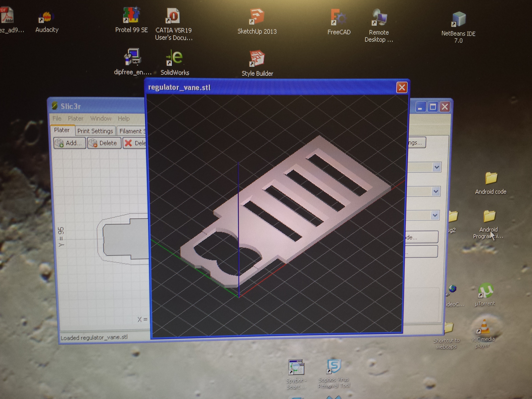Viewport: 532px width, 399px height.
Task: Switch to the Print Settings tab
Action: tap(95, 131)
